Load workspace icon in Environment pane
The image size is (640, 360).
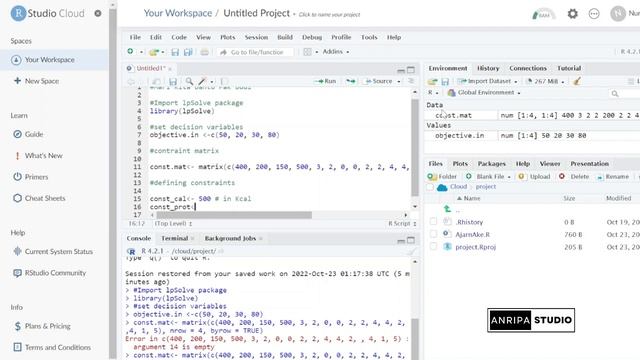(x=433, y=81)
